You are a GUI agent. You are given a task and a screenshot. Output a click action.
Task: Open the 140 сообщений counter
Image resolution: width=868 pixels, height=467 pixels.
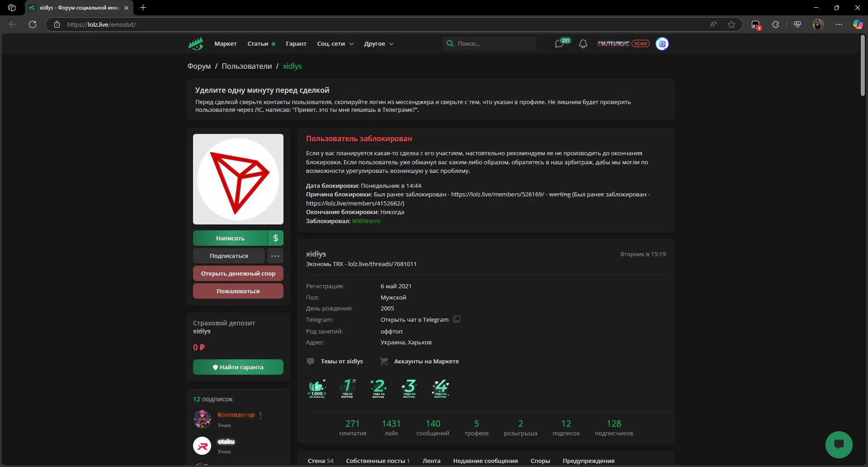(x=433, y=428)
